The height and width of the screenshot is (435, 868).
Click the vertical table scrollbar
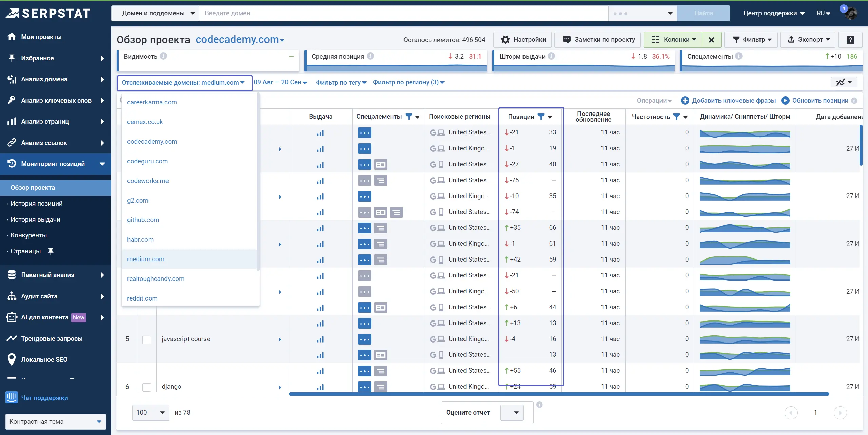click(x=861, y=145)
